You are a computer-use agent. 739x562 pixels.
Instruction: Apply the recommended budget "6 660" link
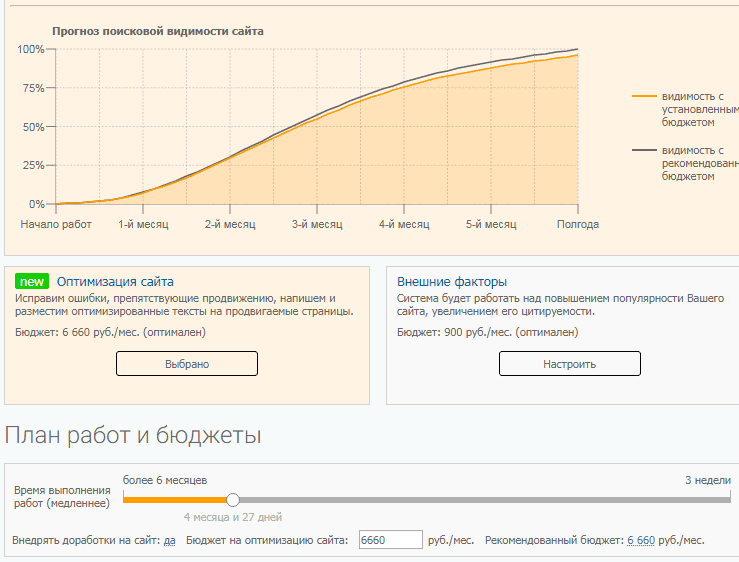(x=641, y=540)
